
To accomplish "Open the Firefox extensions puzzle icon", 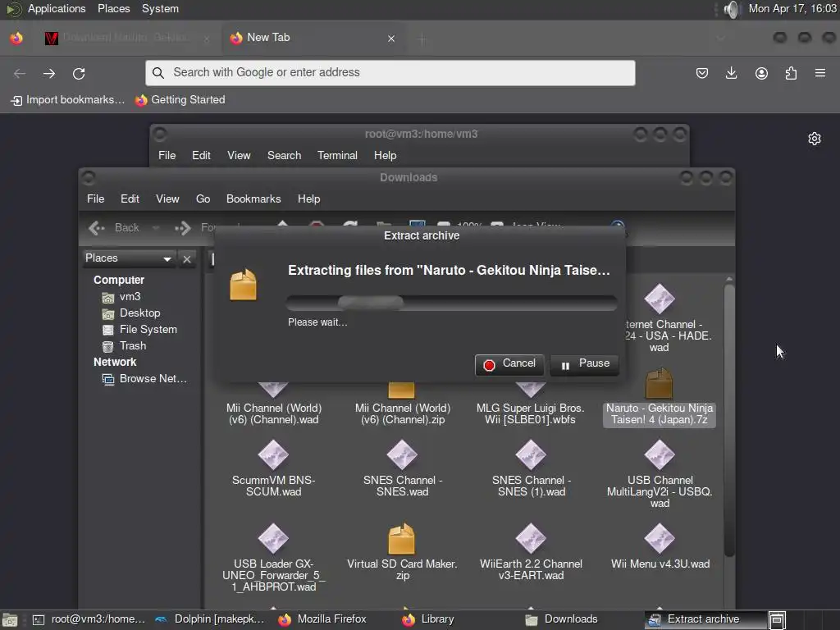I will tap(791, 73).
